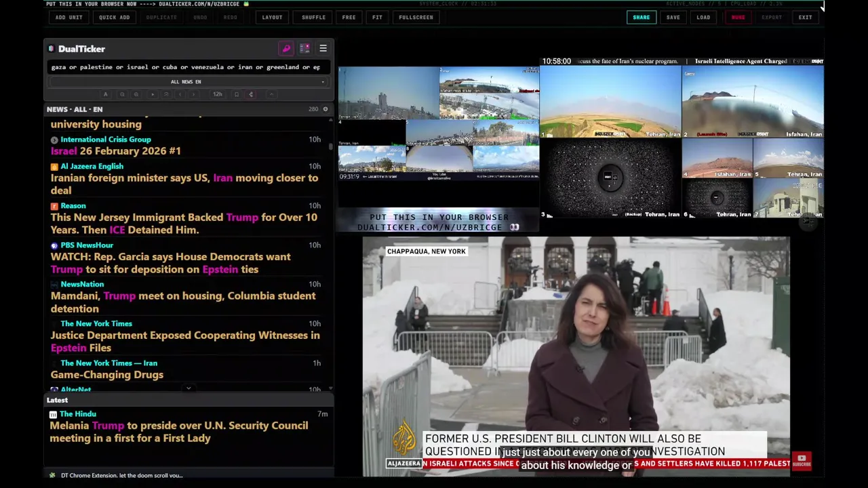The height and width of the screenshot is (488, 868).
Task: Toggle FIT layout mode
Action: [x=377, y=17]
